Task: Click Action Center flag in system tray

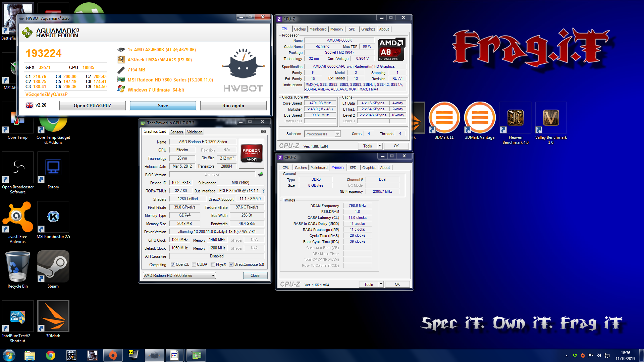Action: pyautogui.click(x=591, y=356)
